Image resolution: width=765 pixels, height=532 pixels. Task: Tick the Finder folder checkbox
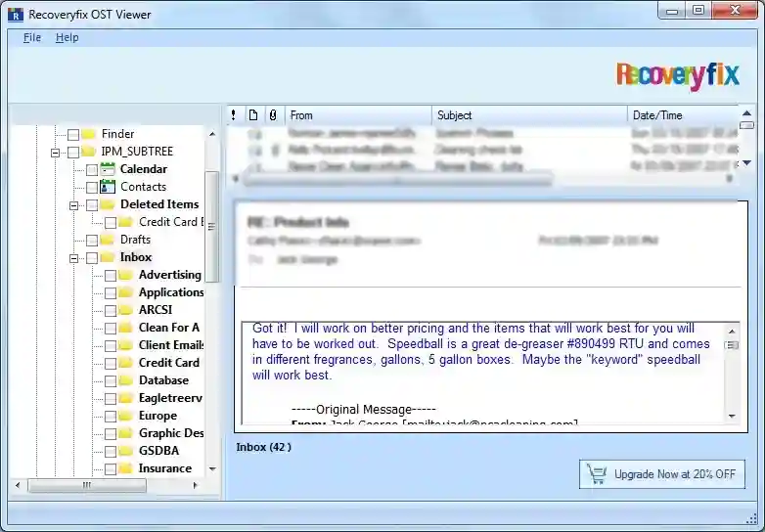coord(73,135)
